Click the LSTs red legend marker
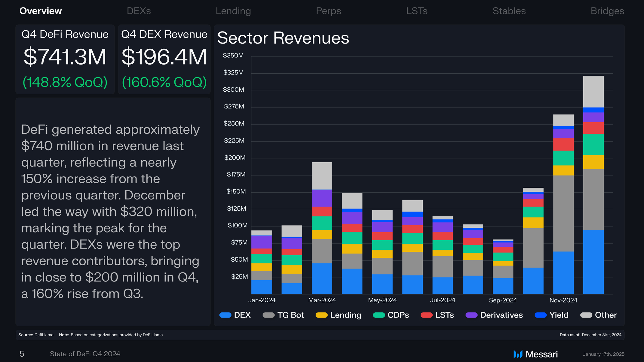Viewport: 644px width, 362px height. pos(426,315)
